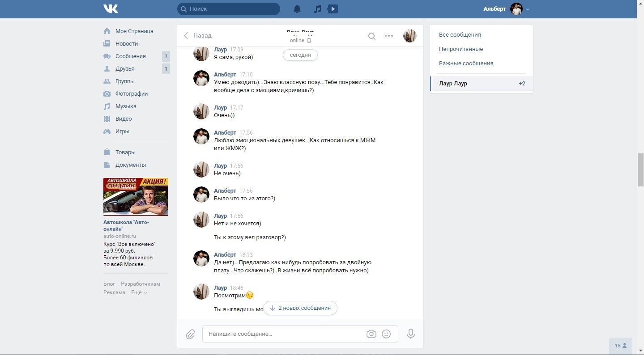
Task: Open Фотографии page
Action: (x=132, y=94)
